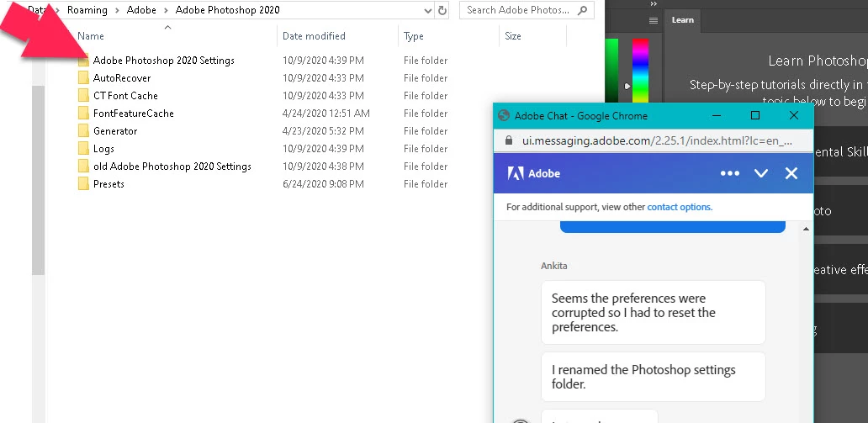Click the green color field in Photoshop

611,72
